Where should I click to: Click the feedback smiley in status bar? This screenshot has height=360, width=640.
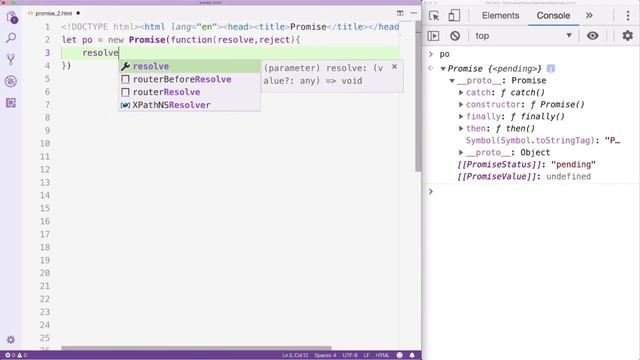point(400,355)
